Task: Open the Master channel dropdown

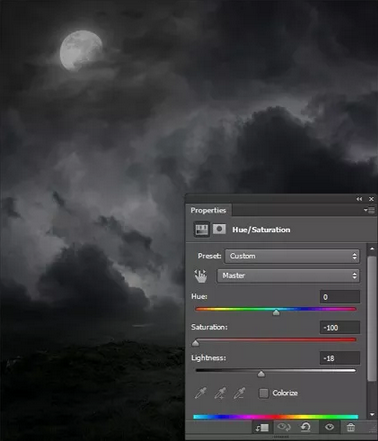Action: (288, 276)
